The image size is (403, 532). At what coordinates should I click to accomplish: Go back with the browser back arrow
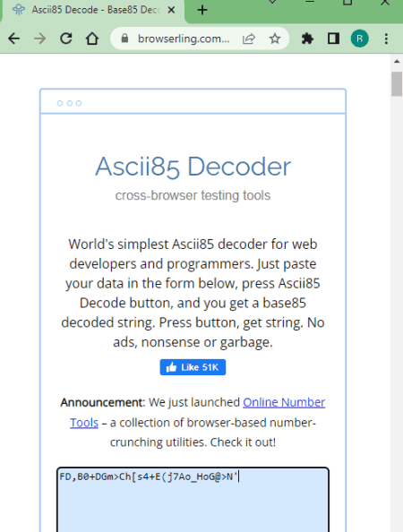click(14, 39)
